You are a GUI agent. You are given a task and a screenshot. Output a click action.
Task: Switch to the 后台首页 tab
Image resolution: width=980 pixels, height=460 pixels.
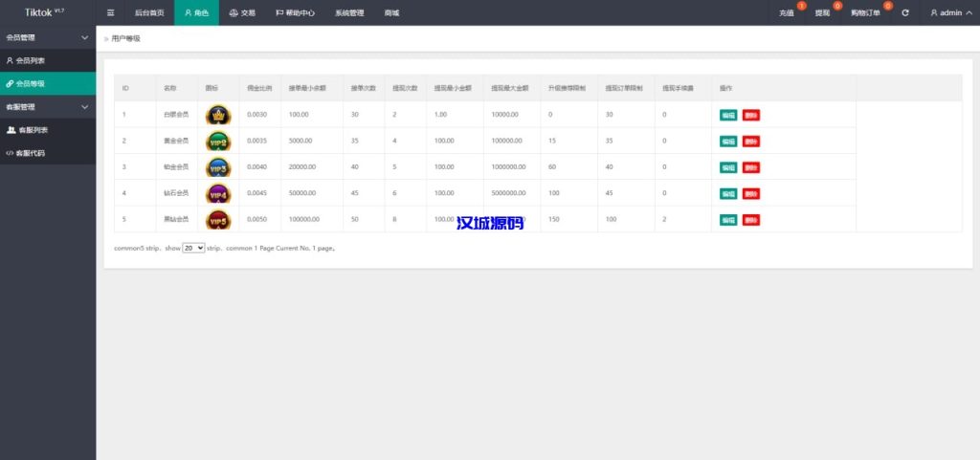click(x=148, y=13)
